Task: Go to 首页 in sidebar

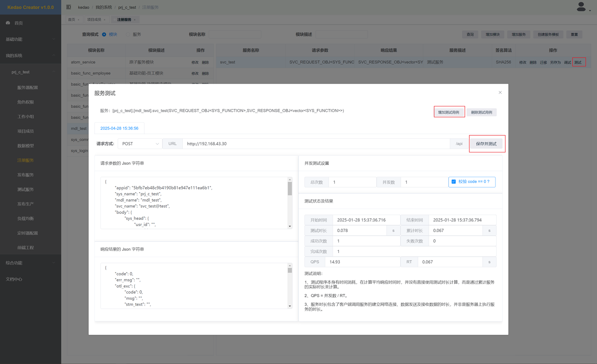Action: (x=19, y=23)
